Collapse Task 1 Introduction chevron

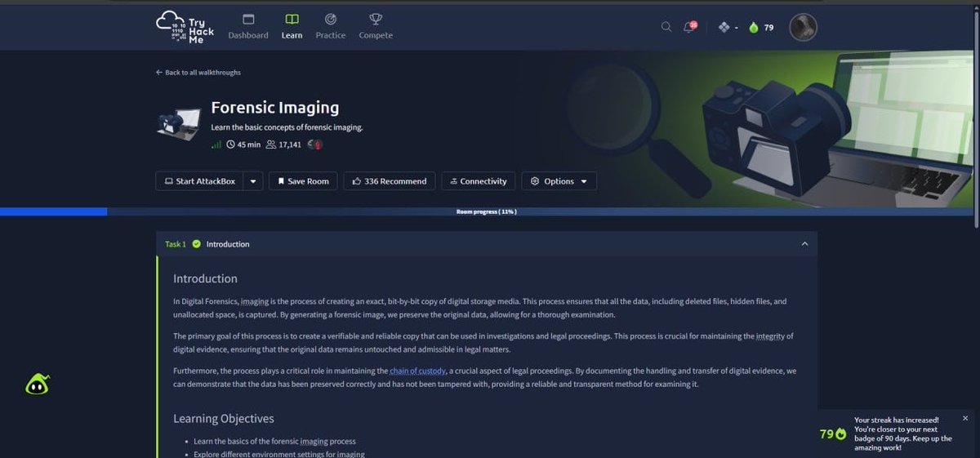coord(804,244)
